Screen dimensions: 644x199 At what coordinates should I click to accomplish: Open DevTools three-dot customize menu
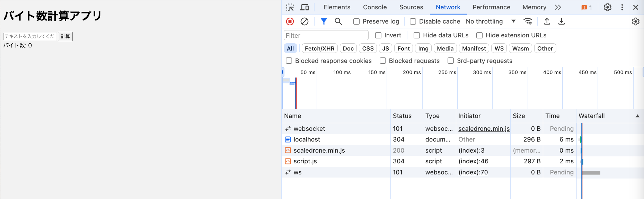[x=622, y=7]
